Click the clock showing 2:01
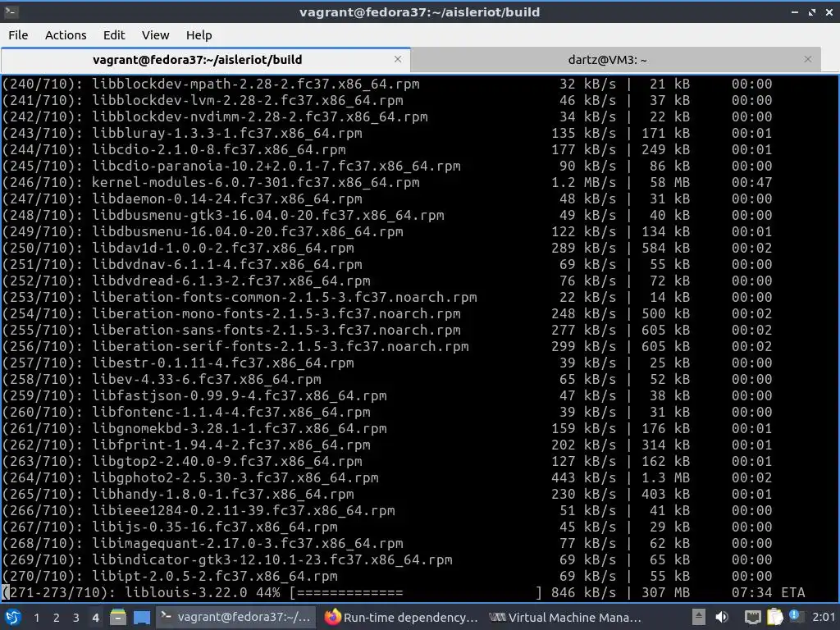840x630 pixels. [824, 617]
